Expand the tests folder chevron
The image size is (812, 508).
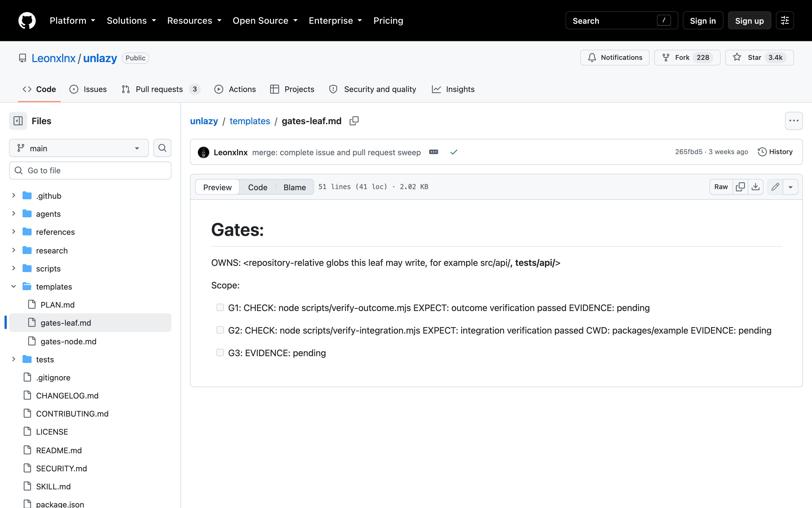14,359
